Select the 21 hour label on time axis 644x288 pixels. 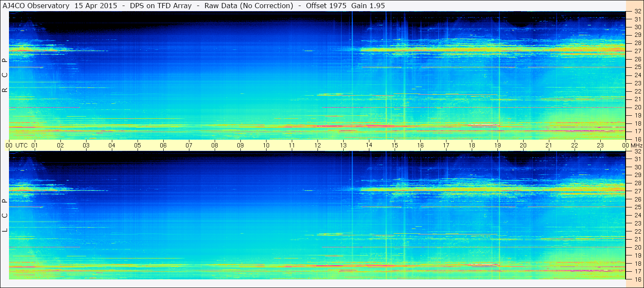pos(549,145)
